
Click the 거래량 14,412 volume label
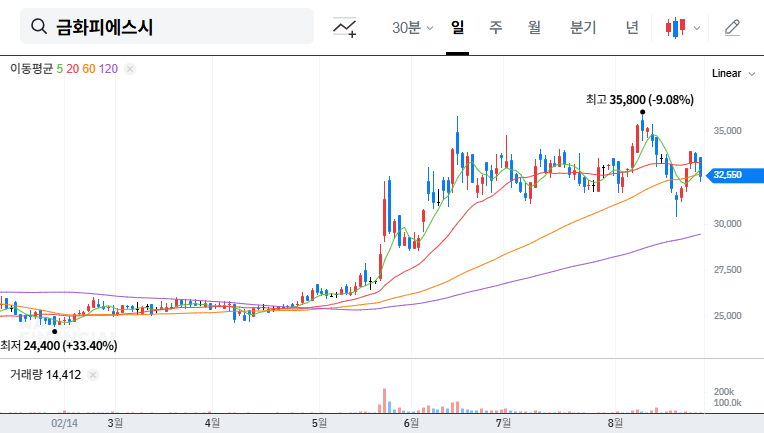click(x=45, y=375)
